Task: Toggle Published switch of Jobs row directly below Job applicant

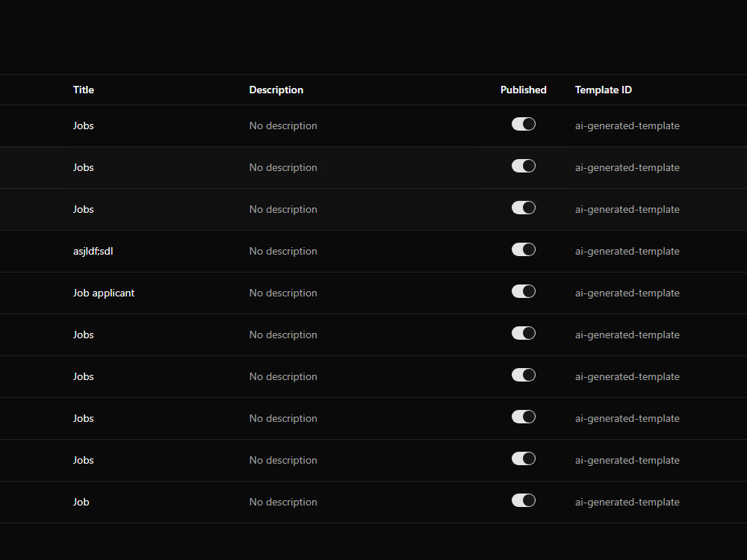Action: [523, 333]
